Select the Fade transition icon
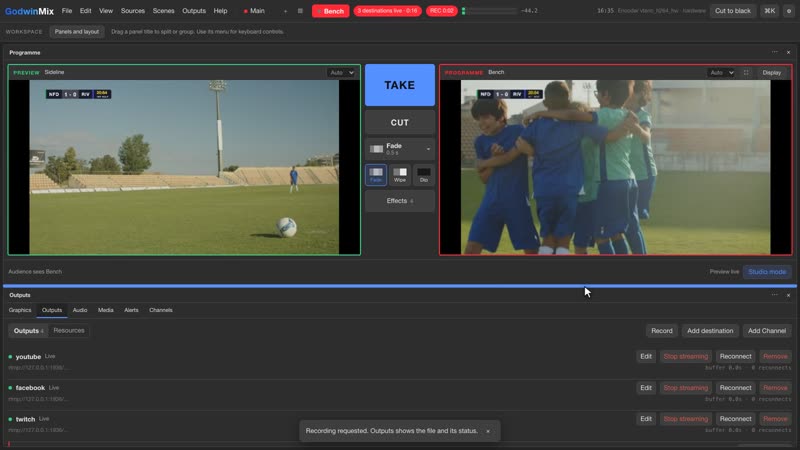The height and width of the screenshot is (450, 800). (376, 174)
